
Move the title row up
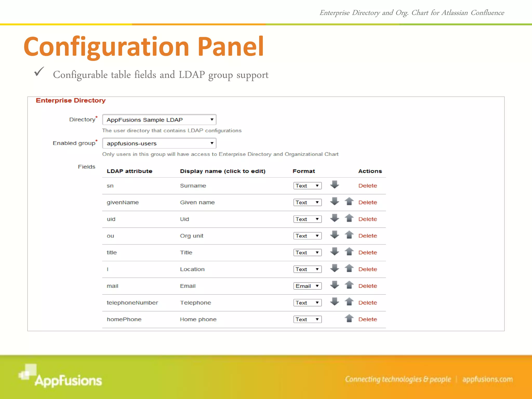click(349, 251)
